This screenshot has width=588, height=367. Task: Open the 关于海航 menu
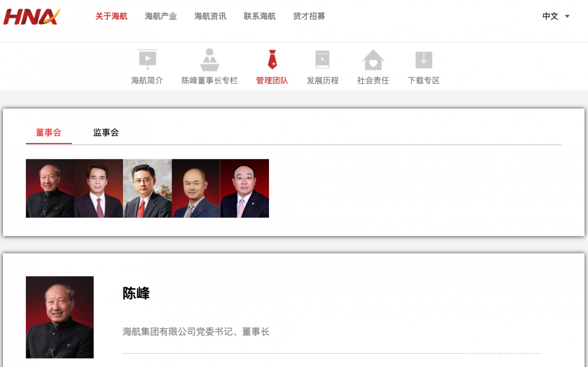pyautogui.click(x=111, y=16)
